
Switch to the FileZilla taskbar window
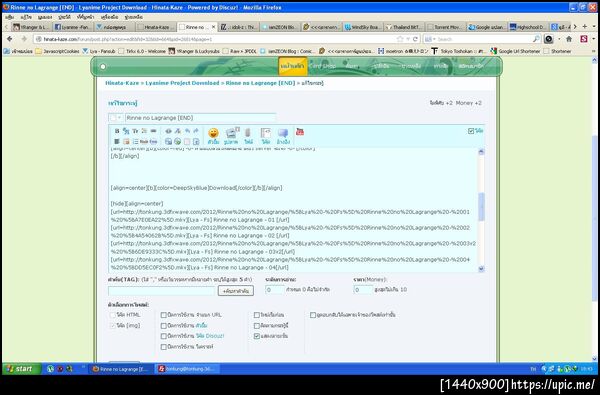point(188,369)
